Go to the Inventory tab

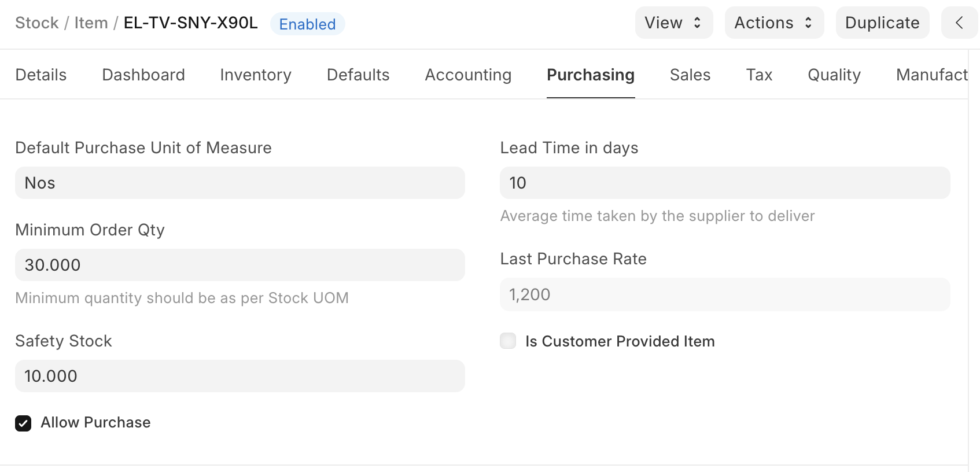click(x=256, y=75)
